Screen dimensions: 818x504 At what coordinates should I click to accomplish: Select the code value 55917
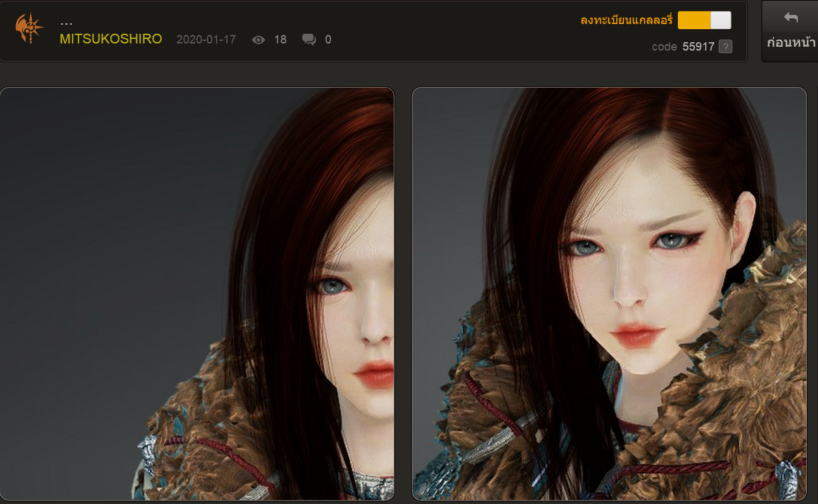click(698, 47)
